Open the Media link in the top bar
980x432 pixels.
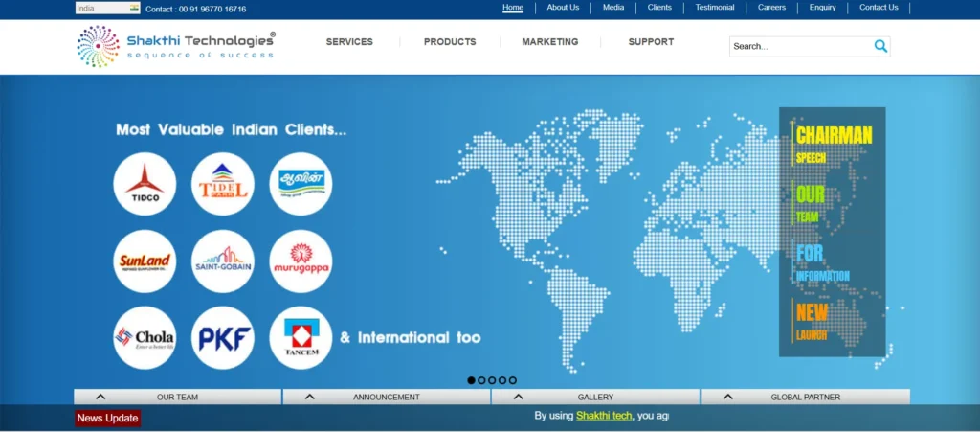613,8
